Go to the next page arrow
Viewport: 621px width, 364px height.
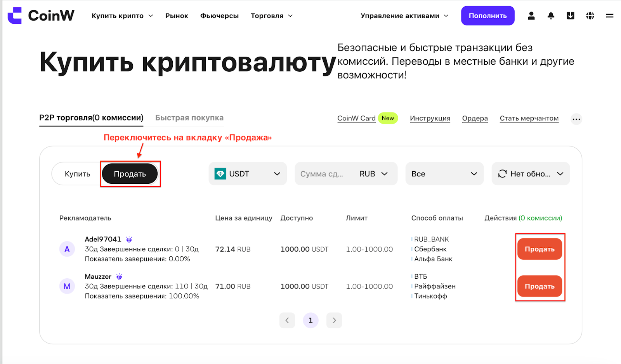coord(334,320)
